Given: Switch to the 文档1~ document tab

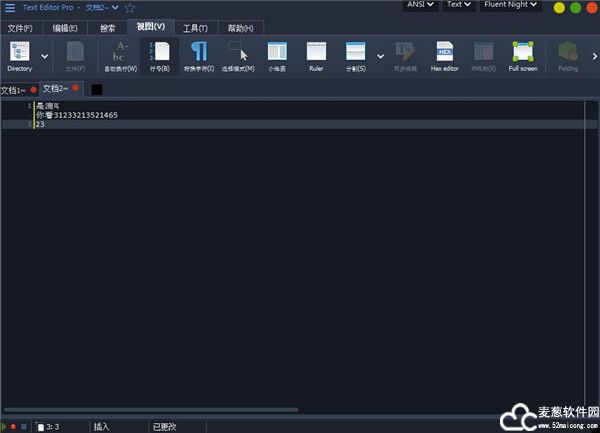Looking at the screenshot, I should tap(13, 89).
